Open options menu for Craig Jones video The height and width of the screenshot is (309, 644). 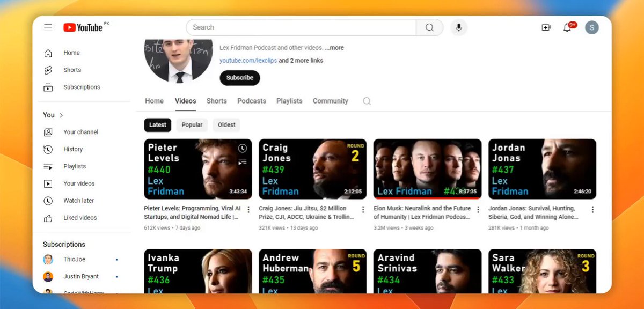point(363,210)
